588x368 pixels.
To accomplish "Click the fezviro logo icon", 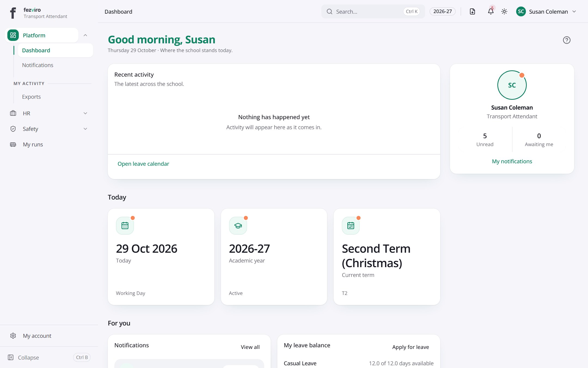I will [13, 13].
